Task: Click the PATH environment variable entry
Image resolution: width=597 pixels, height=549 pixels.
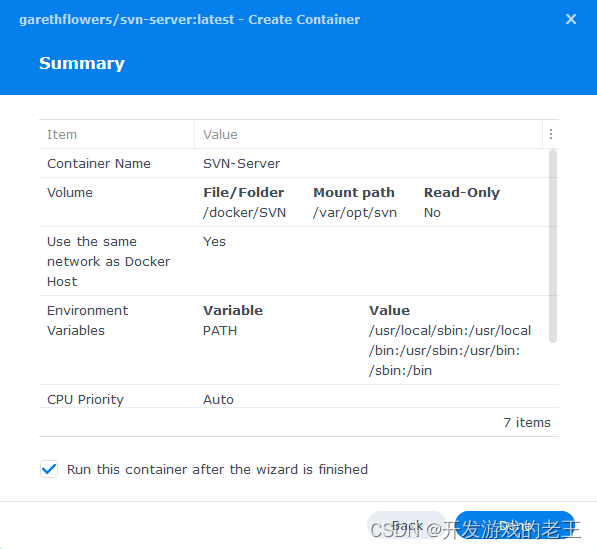Action: [x=220, y=330]
